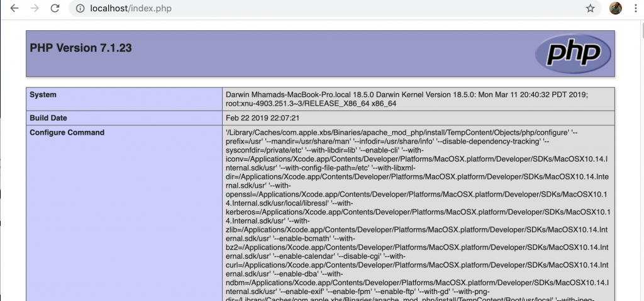This screenshot has width=644, height=301.
Task: Open the Chrome profile avatar
Action: (615, 8)
